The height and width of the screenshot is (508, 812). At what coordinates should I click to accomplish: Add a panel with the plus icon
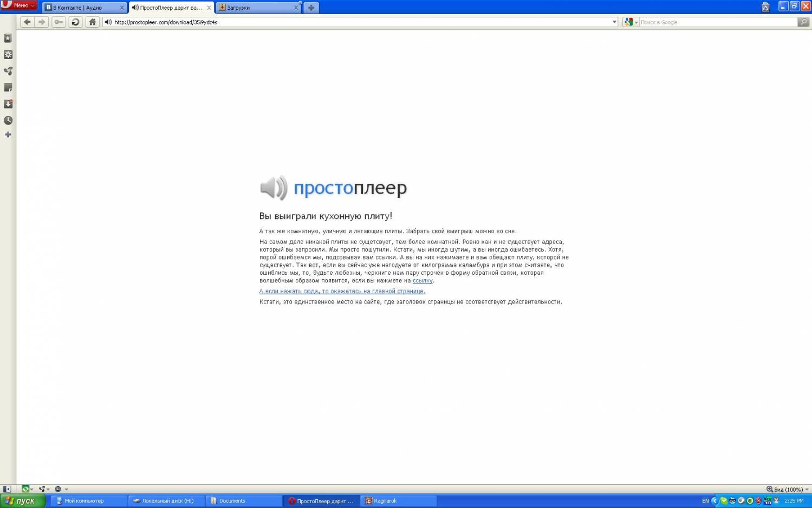click(x=8, y=134)
